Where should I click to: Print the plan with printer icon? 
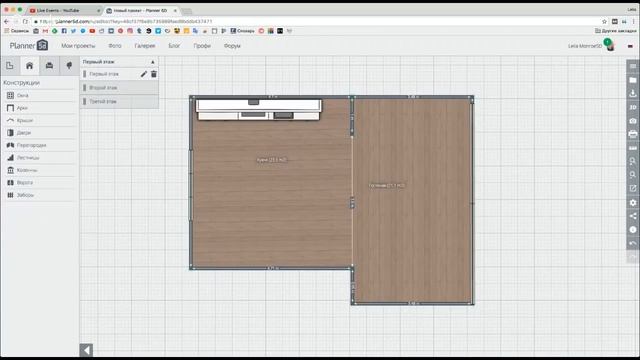[x=633, y=134]
